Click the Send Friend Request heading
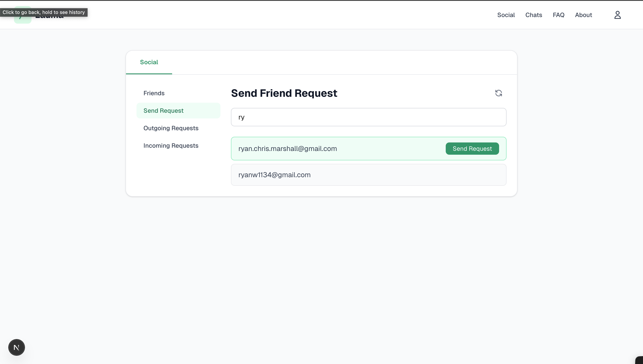Viewport: 643px width, 364px height. point(284,93)
